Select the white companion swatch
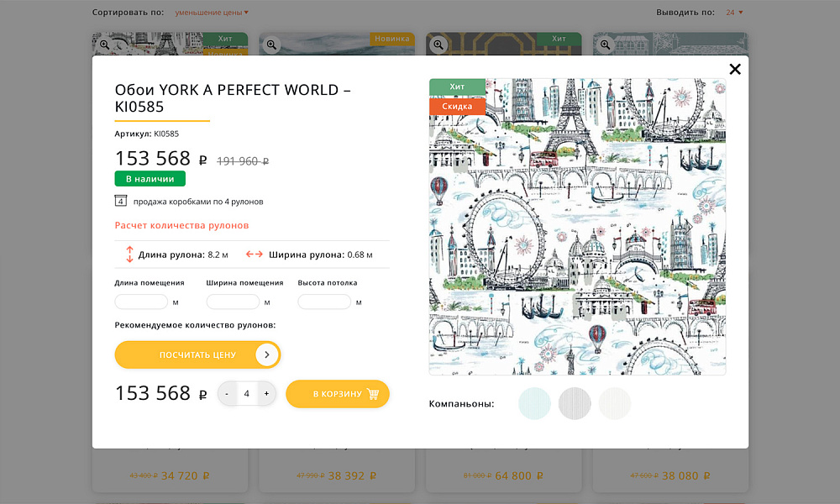 pyautogui.click(x=615, y=403)
